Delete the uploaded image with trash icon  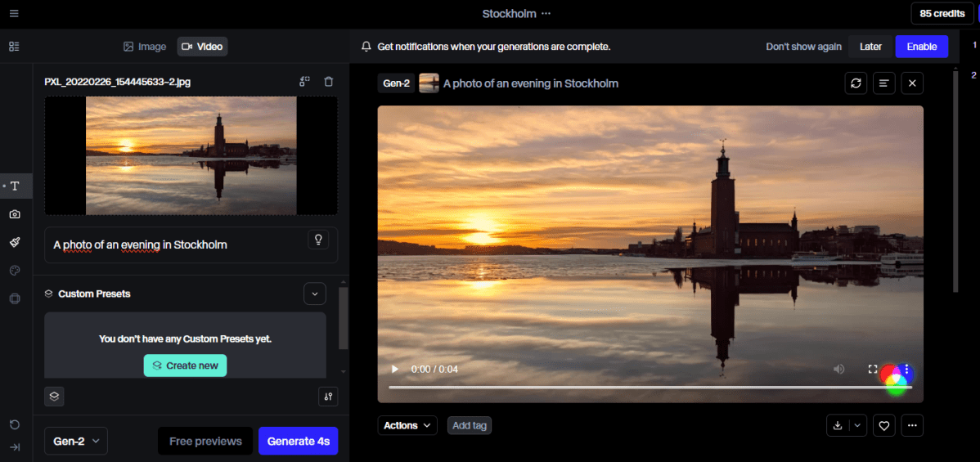[x=328, y=82]
